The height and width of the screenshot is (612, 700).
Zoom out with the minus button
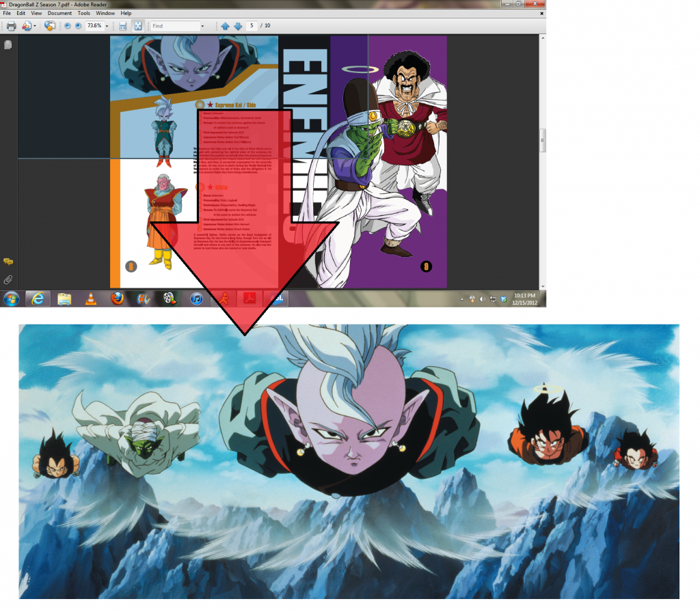(x=68, y=26)
